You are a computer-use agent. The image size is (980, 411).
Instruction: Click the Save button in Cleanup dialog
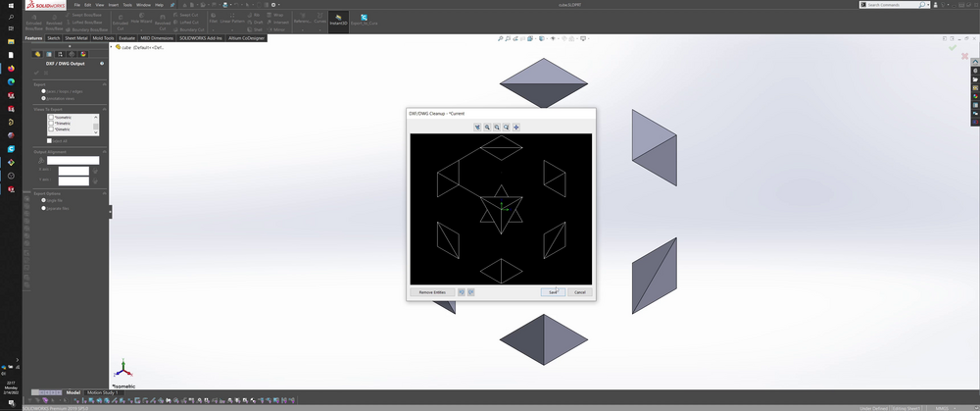click(x=553, y=292)
